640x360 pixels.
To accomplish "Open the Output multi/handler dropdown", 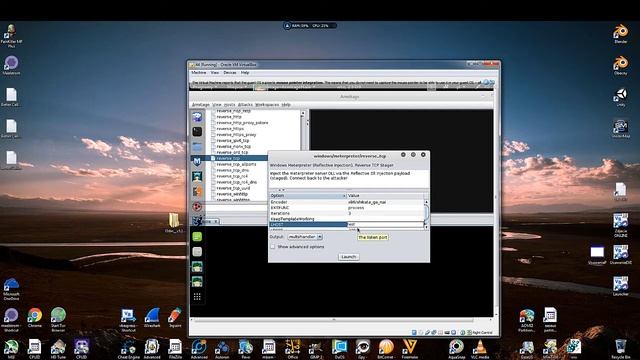I will [305, 237].
